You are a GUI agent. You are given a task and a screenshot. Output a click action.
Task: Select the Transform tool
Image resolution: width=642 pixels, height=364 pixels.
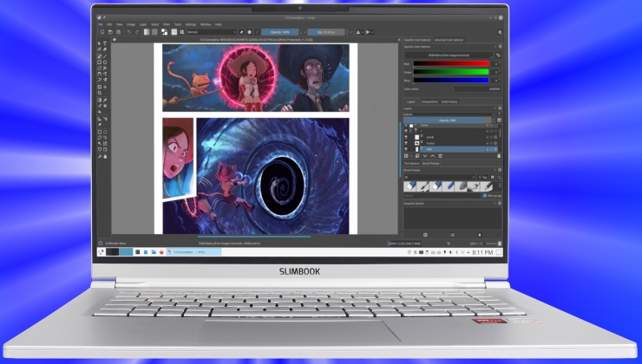tap(100, 88)
